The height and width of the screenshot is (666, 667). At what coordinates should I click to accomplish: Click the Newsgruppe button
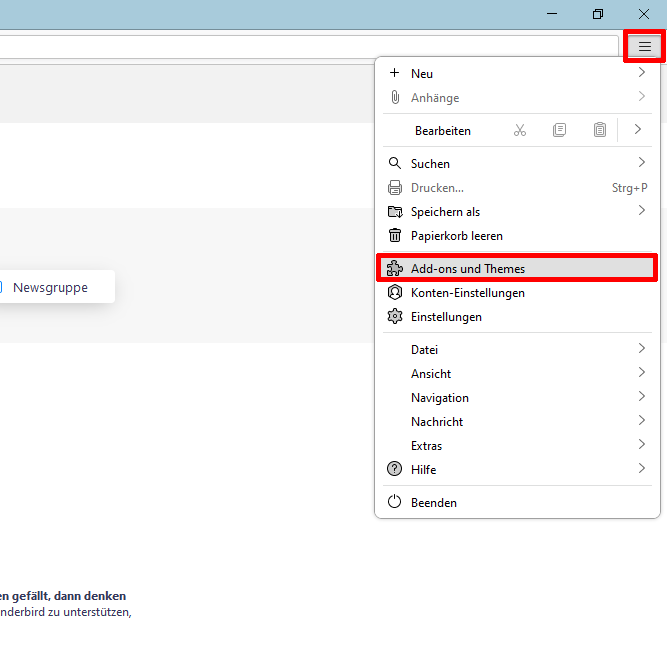point(55,288)
